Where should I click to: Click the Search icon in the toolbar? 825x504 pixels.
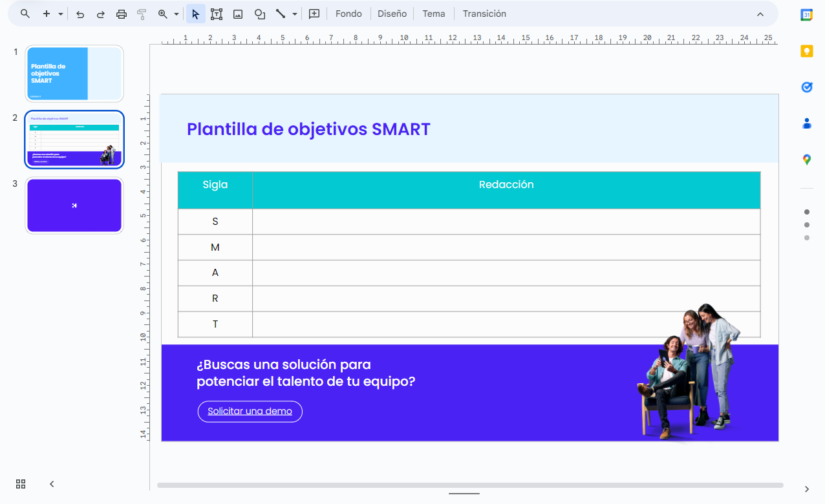[25, 13]
